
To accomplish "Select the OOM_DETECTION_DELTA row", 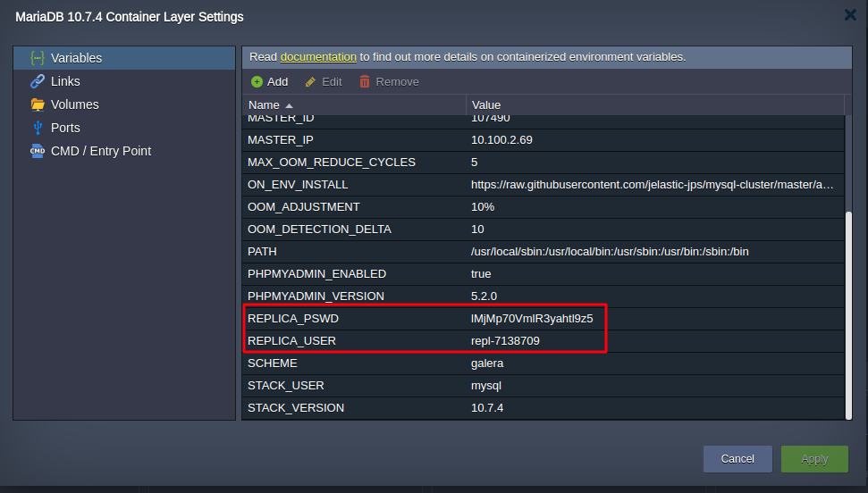I will tap(544, 229).
